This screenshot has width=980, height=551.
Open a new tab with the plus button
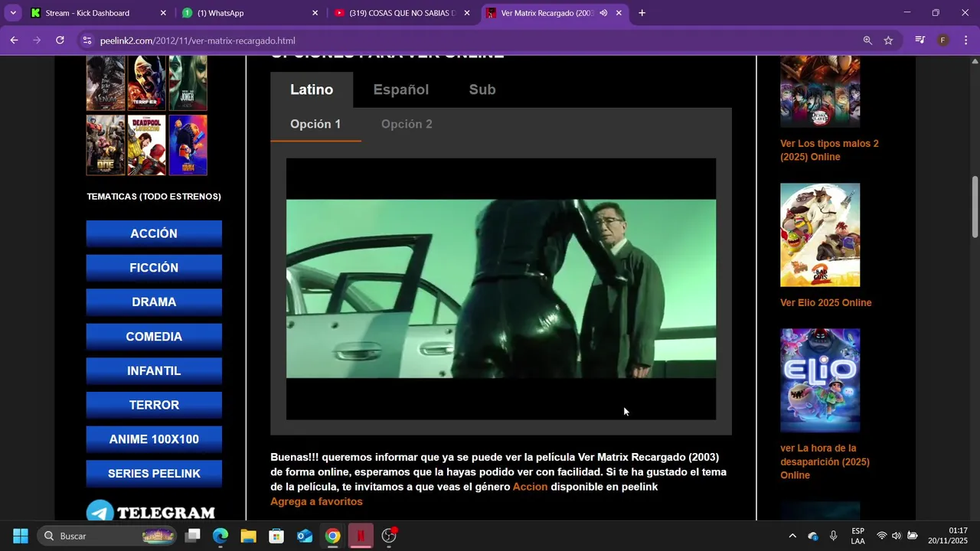(642, 13)
